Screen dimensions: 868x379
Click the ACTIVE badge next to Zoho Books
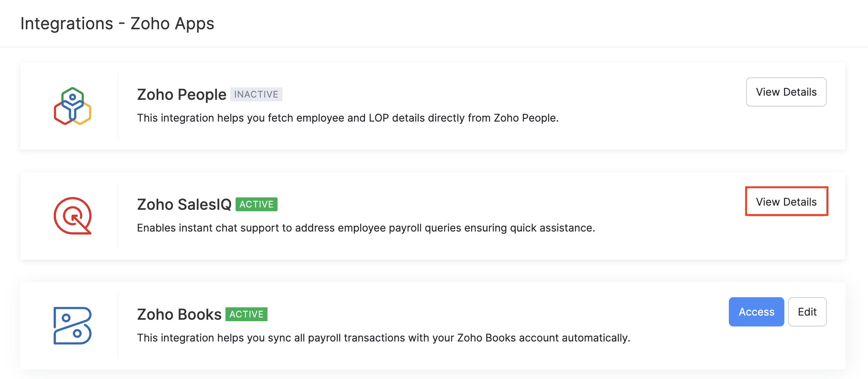(246, 314)
